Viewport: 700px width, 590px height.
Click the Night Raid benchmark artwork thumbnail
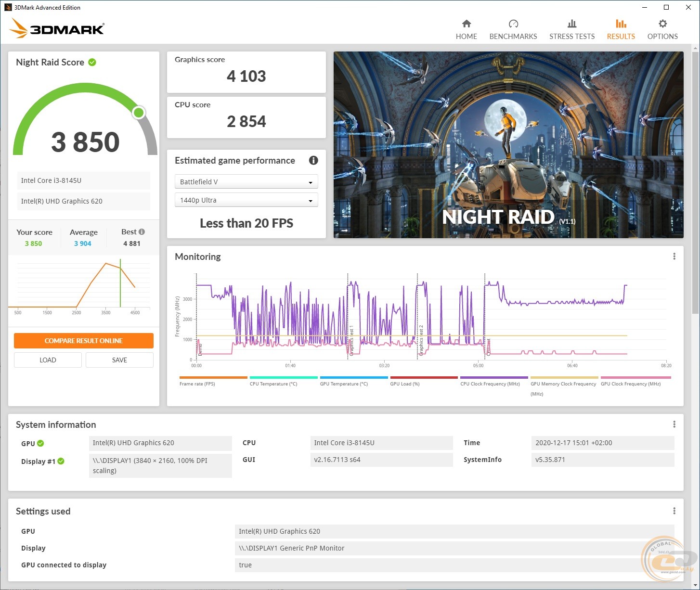[x=508, y=144]
